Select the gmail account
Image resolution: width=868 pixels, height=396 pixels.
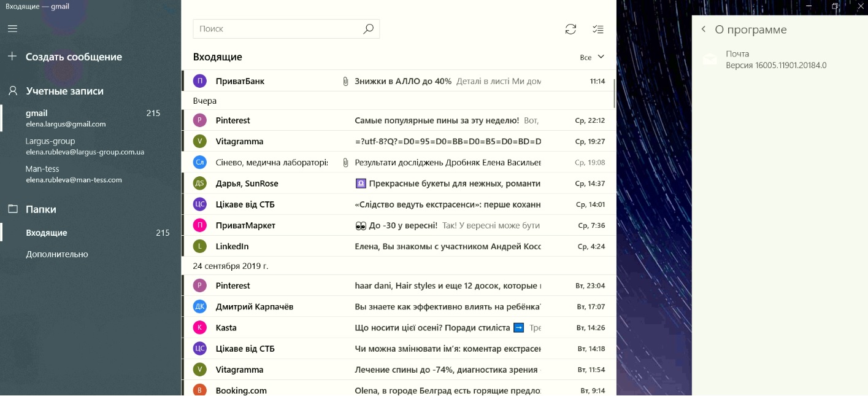(x=91, y=118)
